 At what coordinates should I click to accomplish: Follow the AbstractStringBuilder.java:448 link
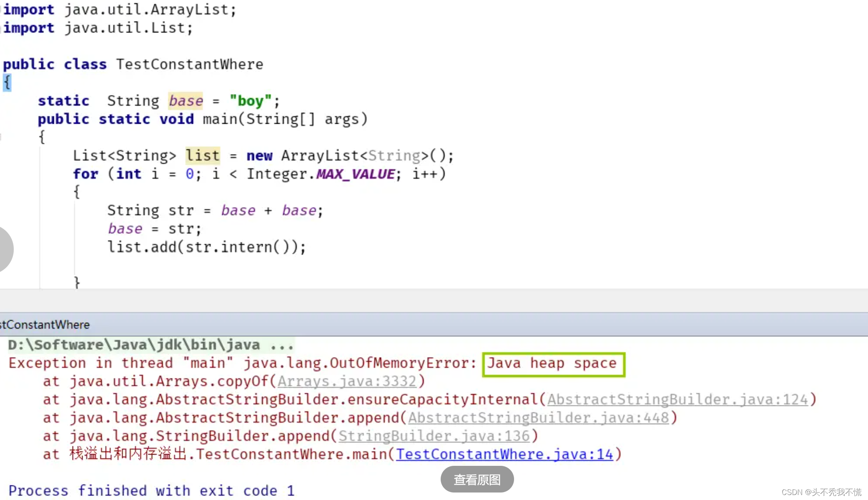point(538,418)
